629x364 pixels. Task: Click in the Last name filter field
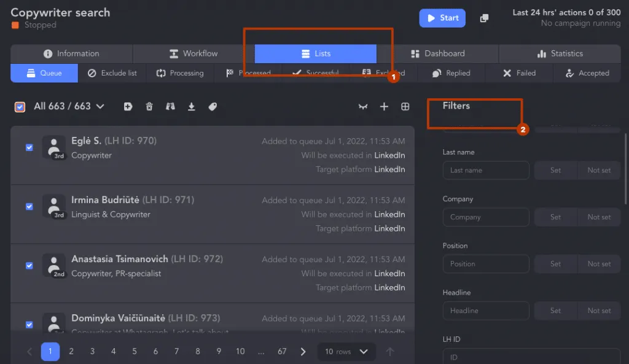[486, 171]
